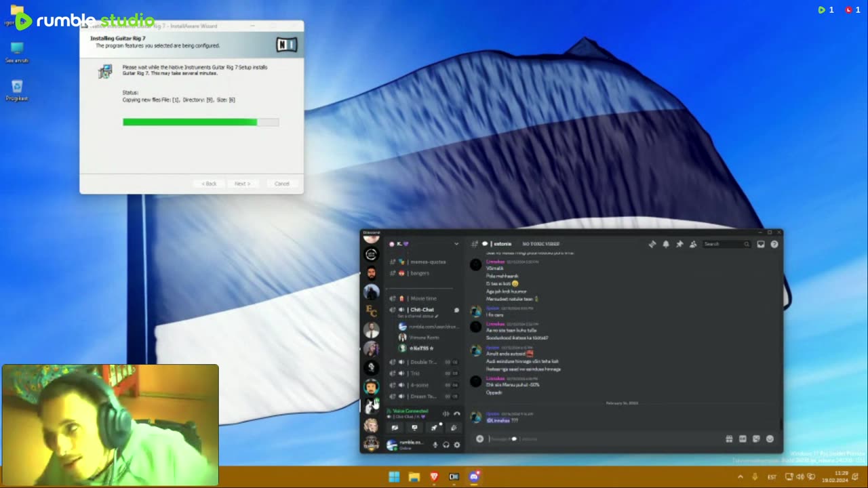Click the Rumble Studio logo

(85, 21)
